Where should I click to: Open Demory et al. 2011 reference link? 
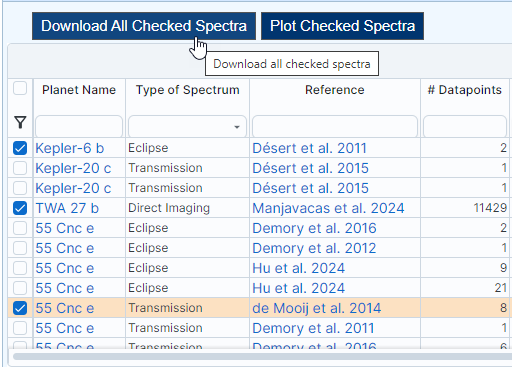[x=313, y=328]
